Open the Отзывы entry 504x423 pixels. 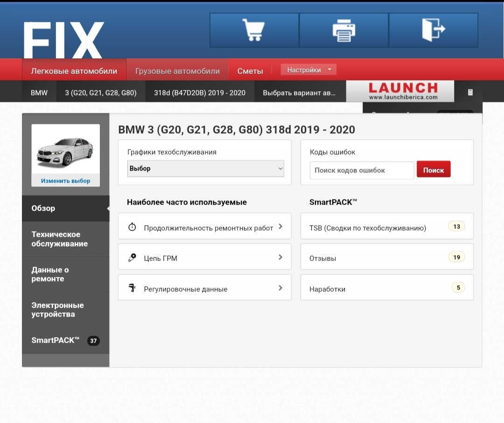[x=387, y=257]
